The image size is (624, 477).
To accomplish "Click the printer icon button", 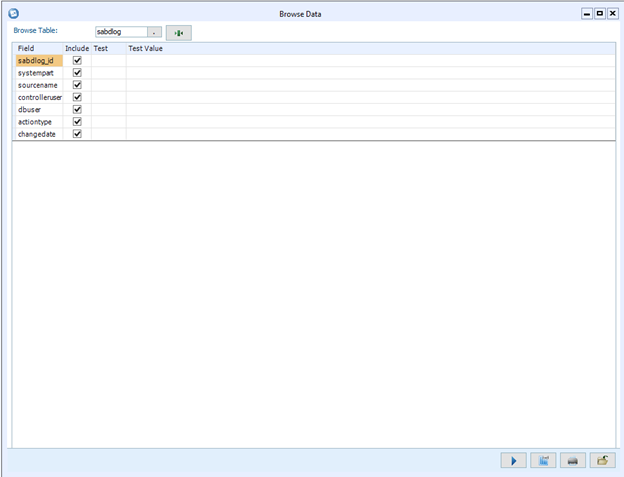I will coord(572,460).
